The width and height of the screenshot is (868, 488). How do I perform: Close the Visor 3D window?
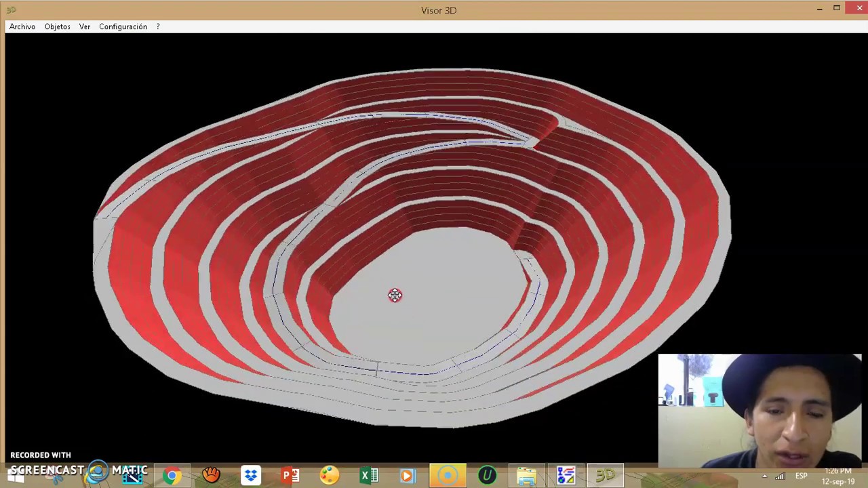point(859,9)
